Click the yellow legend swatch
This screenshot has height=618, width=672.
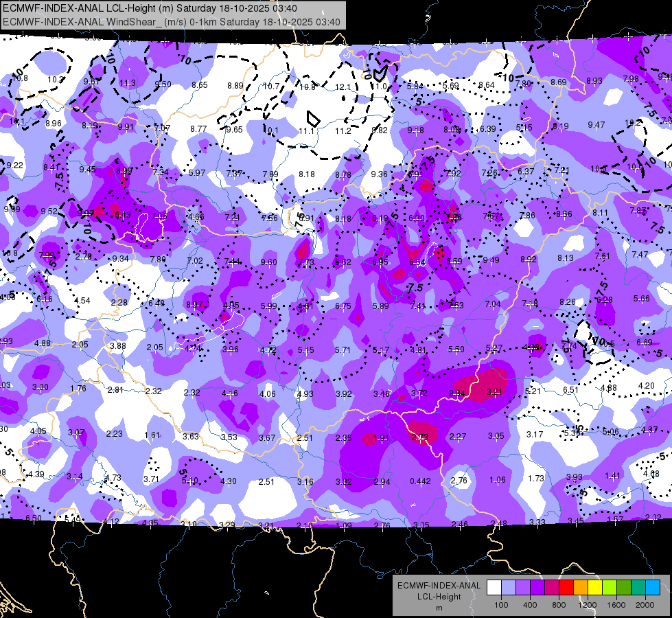click(x=595, y=588)
